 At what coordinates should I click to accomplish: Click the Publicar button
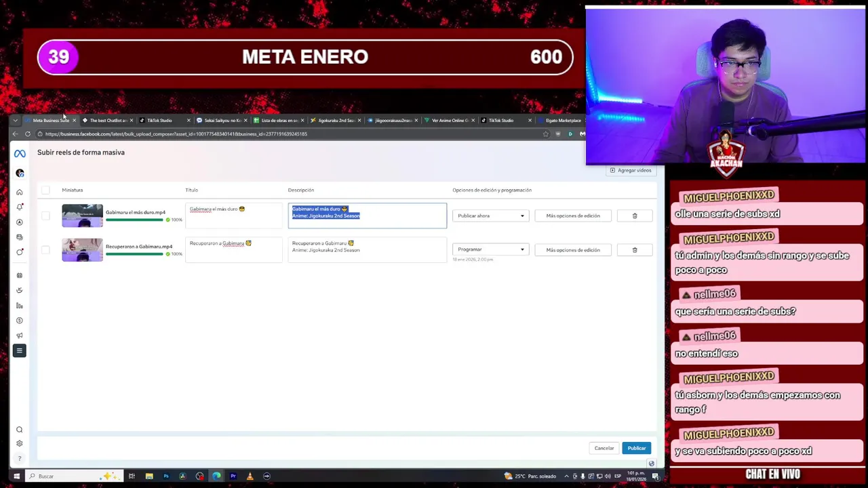point(636,448)
